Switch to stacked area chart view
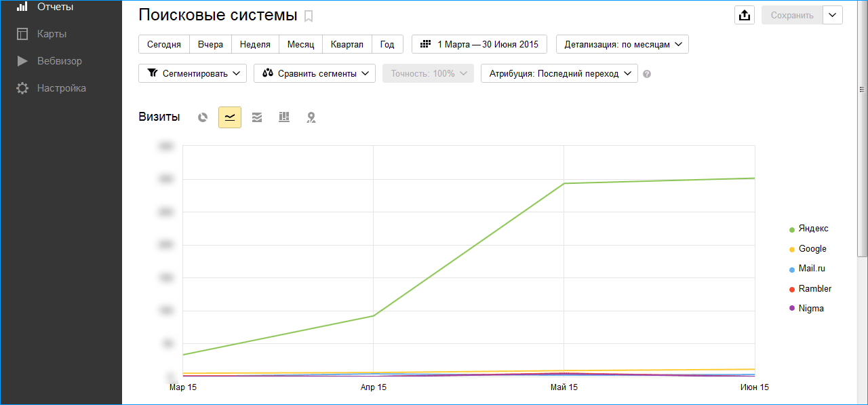Screen dimensions: 868x405 tap(257, 117)
